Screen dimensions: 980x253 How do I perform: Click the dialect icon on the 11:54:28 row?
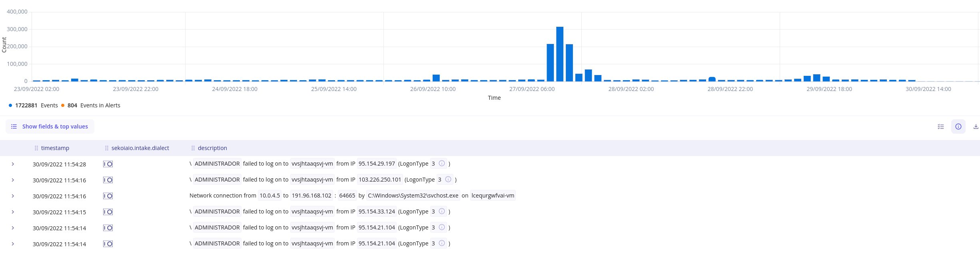click(x=108, y=164)
